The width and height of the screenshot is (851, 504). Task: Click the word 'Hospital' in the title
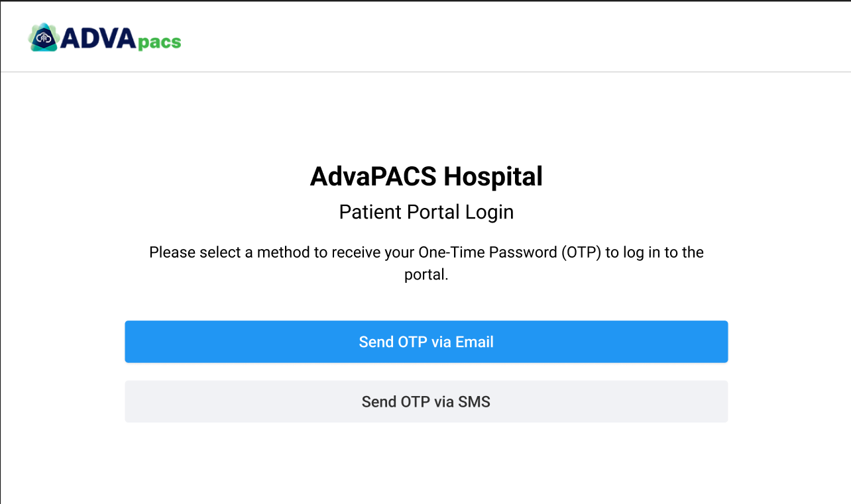coord(493,177)
